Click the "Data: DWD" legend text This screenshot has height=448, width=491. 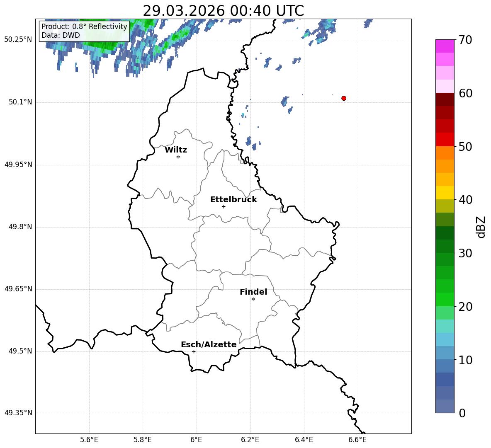(x=61, y=35)
